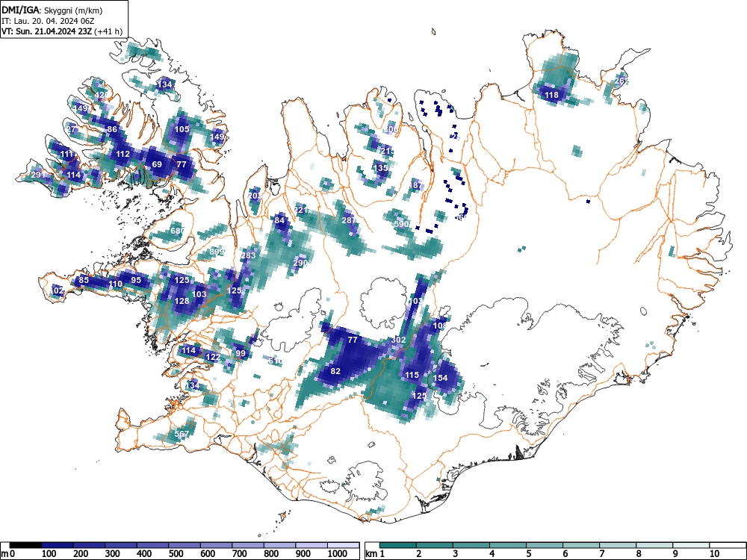The width and height of the screenshot is (747, 560).
Task: Click the '85' label on Snæfellsnes peninsula
Action: (84, 279)
